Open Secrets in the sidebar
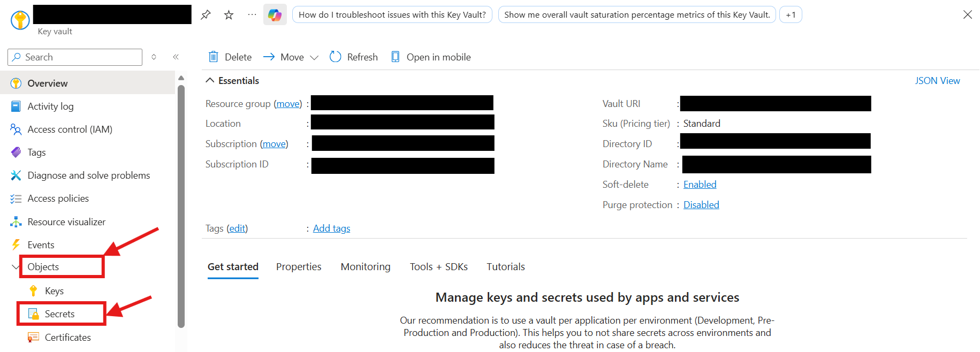The width and height of the screenshot is (980, 352). tap(59, 314)
